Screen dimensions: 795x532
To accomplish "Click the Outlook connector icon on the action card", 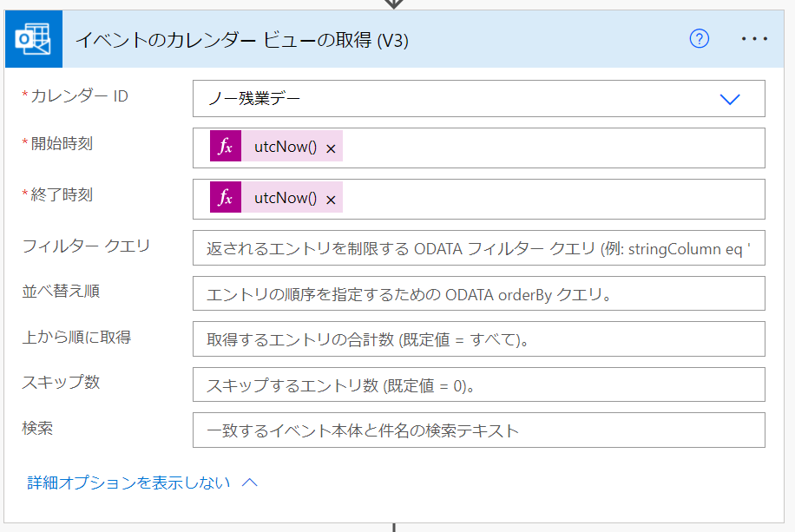I will [34, 38].
